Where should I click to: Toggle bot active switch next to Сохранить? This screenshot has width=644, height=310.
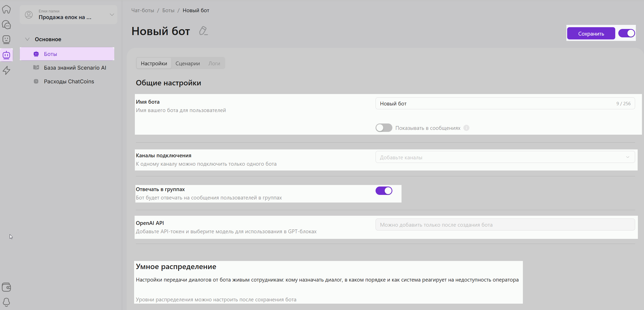(x=626, y=33)
